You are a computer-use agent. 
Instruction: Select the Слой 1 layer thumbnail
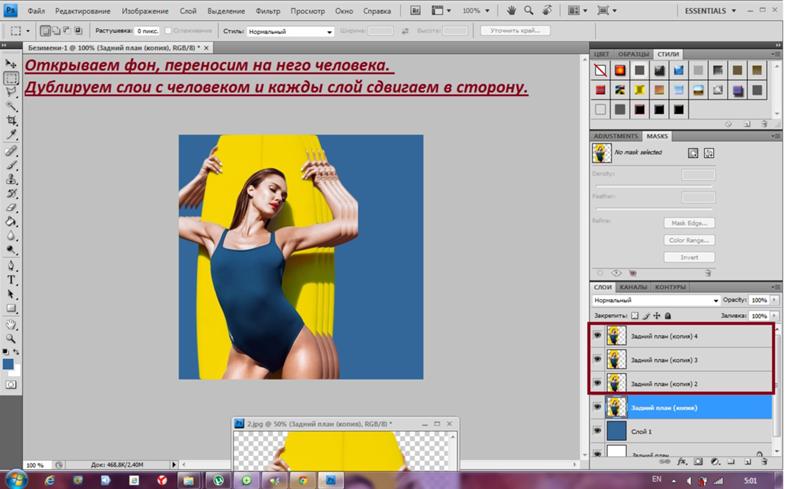tap(616, 431)
